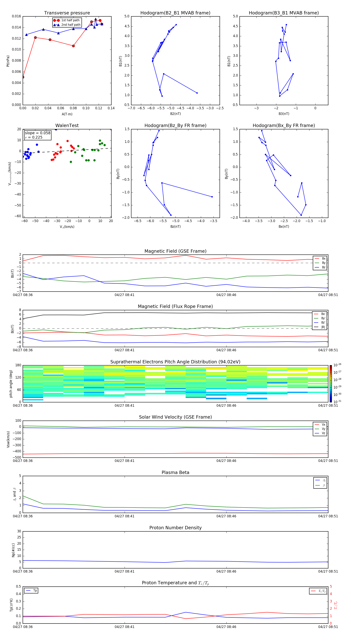This screenshot has width=351, height=644.
Task: Click the 'Hodogram(B3_B1 MVAB frame)' title
Action: [x=284, y=13]
